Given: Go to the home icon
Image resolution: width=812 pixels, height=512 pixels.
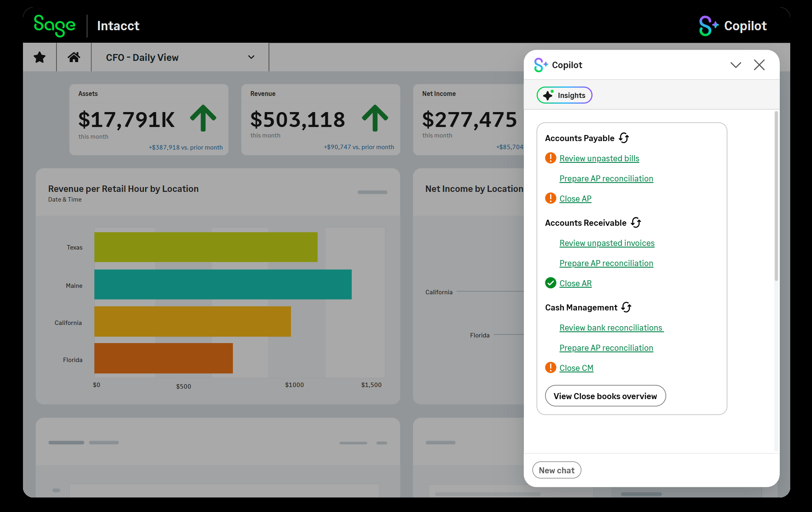Looking at the screenshot, I should point(74,57).
